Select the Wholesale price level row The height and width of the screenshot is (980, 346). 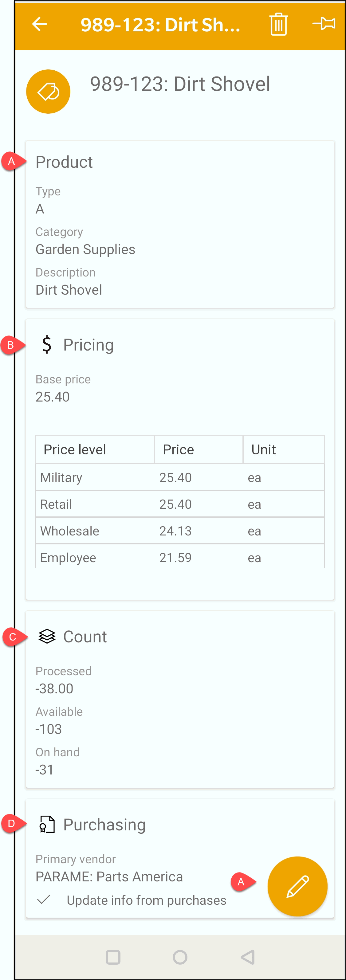point(180,531)
